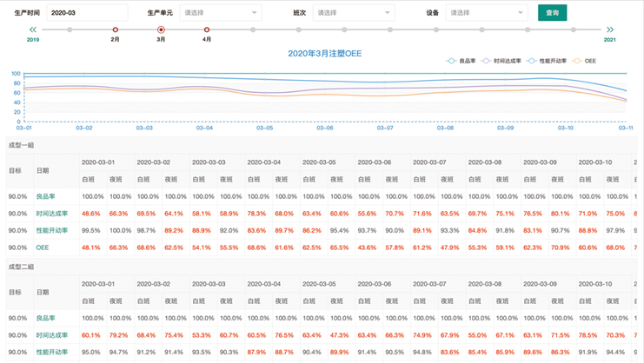644x363 pixels.
Task: Click the 生产时间 date input field
Action: click(x=86, y=13)
